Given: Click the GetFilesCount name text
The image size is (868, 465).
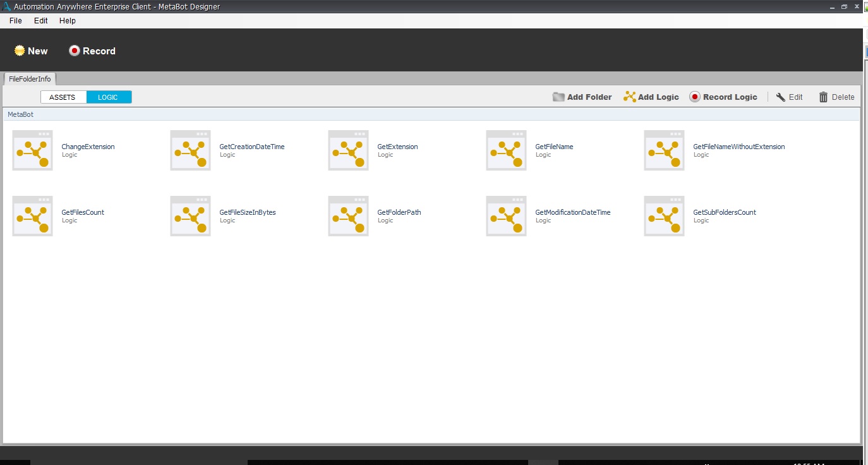Looking at the screenshot, I should coord(83,212).
